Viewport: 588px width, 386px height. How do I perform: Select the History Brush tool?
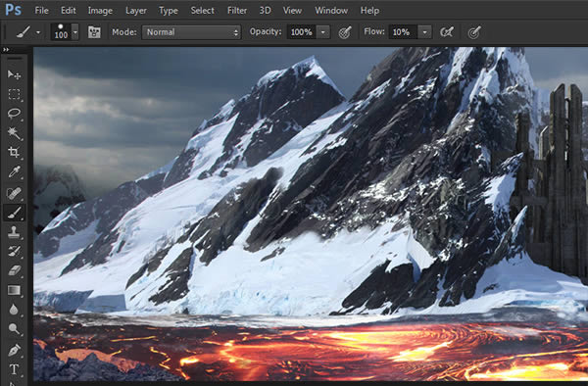(14, 251)
